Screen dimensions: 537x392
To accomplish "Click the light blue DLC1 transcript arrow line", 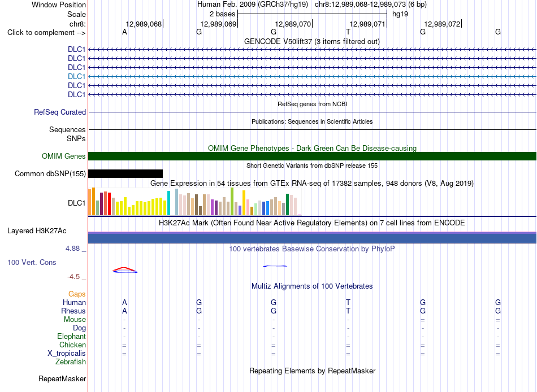I will [x=313, y=76].
